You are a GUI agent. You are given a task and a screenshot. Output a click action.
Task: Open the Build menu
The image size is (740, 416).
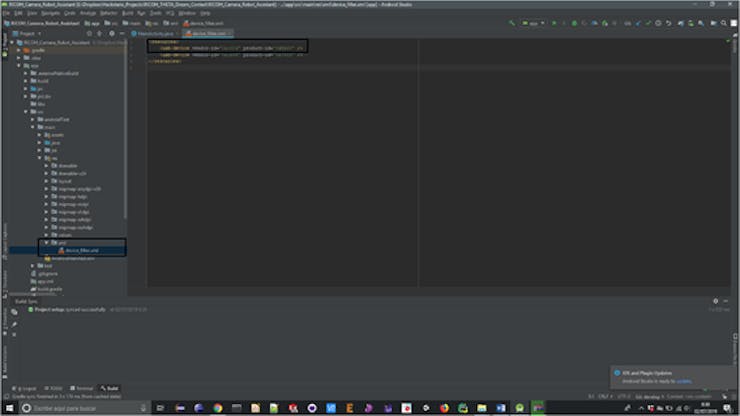[127, 13]
